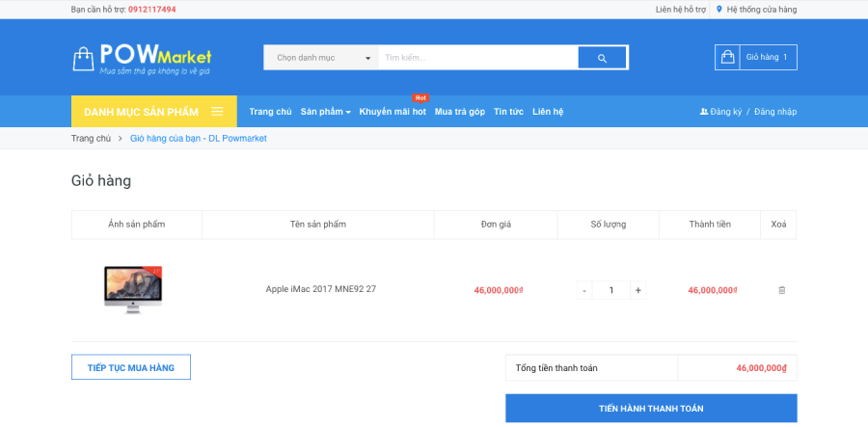Click the iMac product thumbnail
The width and height of the screenshot is (868, 427).
[133, 290]
